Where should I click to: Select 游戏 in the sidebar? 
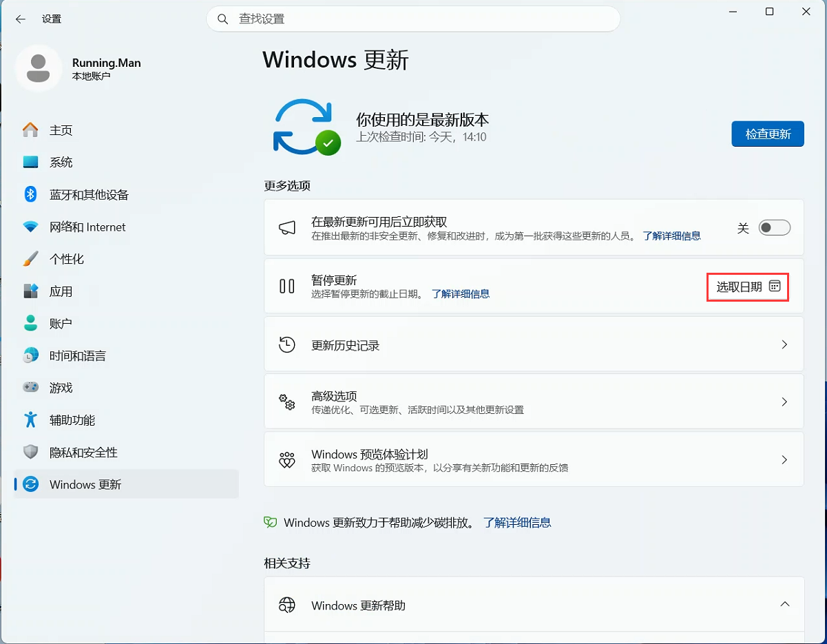click(127, 388)
